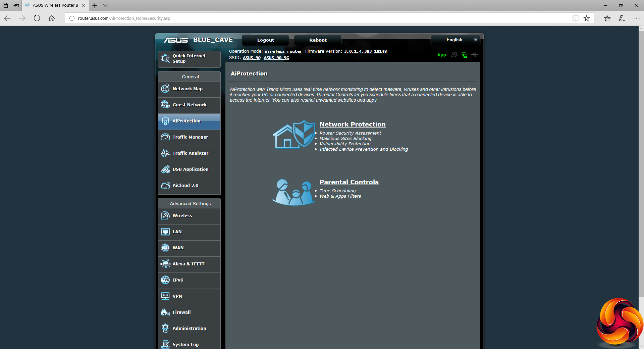Open the reading view book icon
The image size is (644, 349).
click(576, 18)
